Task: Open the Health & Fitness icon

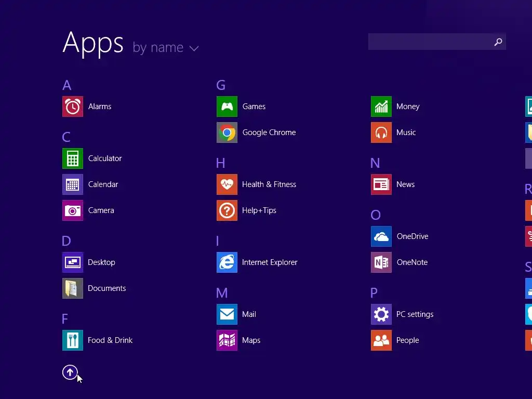Action: (x=227, y=184)
